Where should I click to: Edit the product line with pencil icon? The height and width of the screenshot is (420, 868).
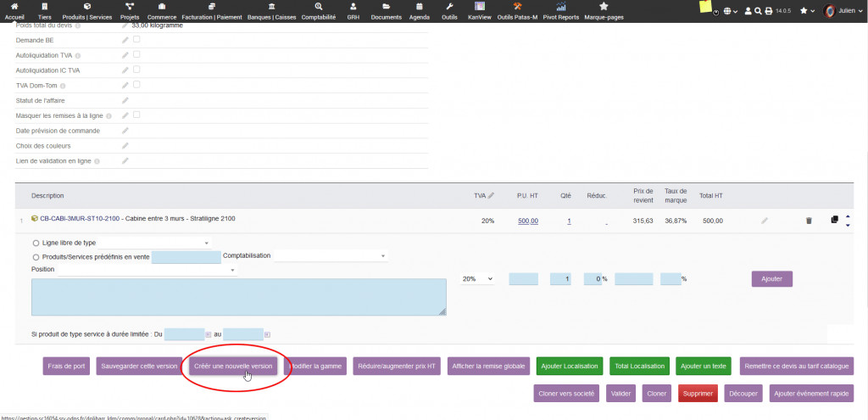764,221
